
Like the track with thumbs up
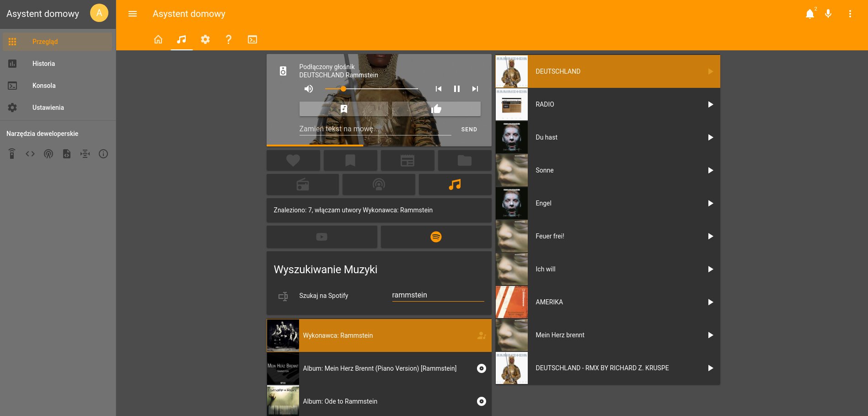pyautogui.click(x=436, y=109)
